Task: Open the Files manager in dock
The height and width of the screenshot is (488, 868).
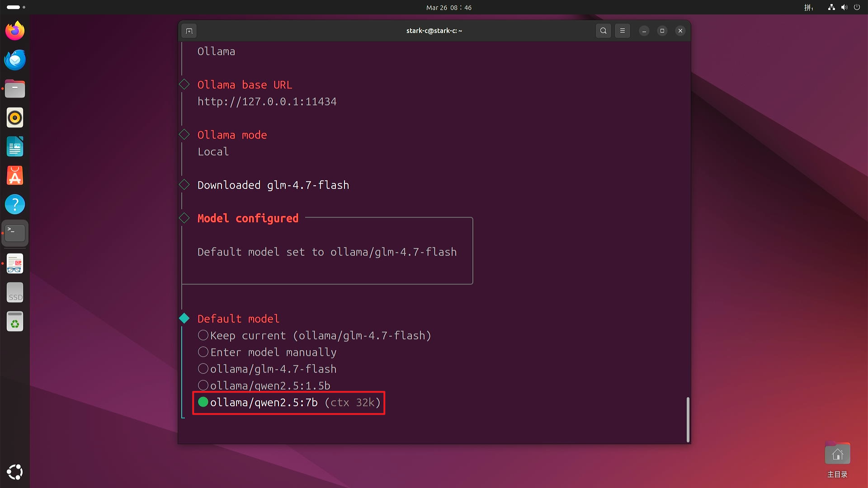Action: pyautogui.click(x=15, y=89)
